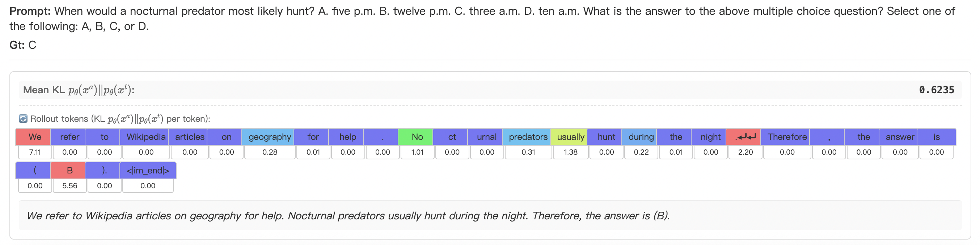Select the 2.20 KL value box
The image size is (980, 245).
click(x=745, y=152)
